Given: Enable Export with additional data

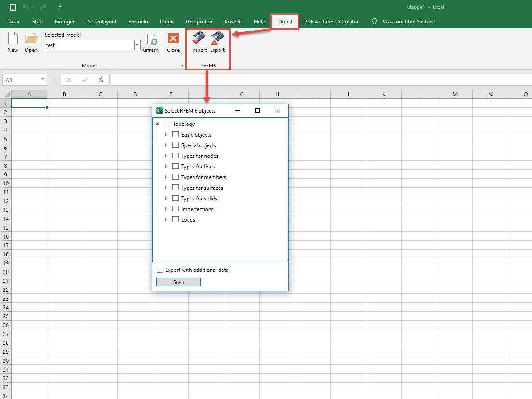Looking at the screenshot, I should click(160, 270).
